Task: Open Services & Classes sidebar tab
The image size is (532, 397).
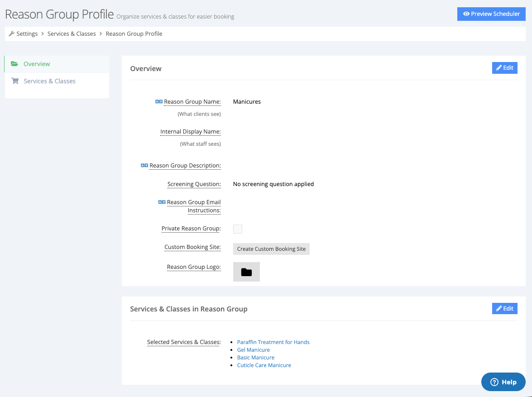Action: (x=57, y=81)
